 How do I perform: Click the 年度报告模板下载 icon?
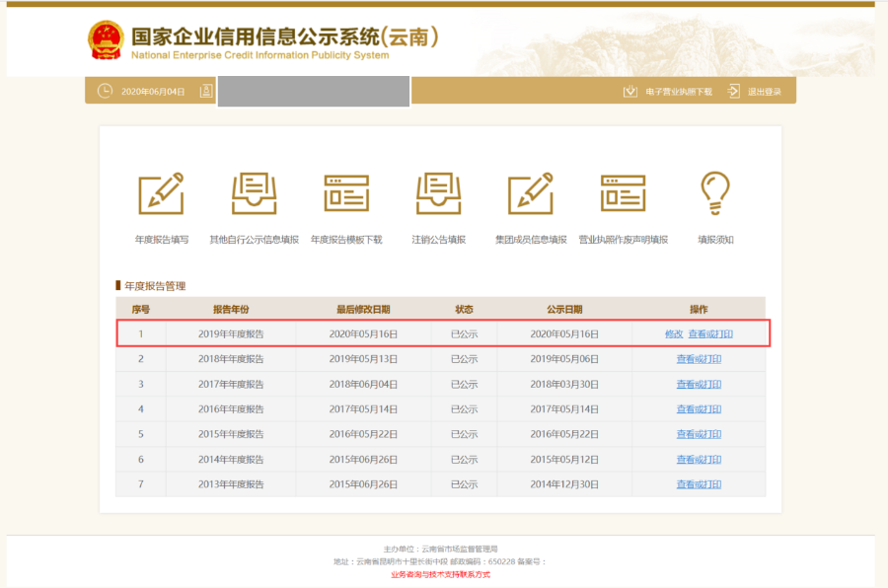346,193
